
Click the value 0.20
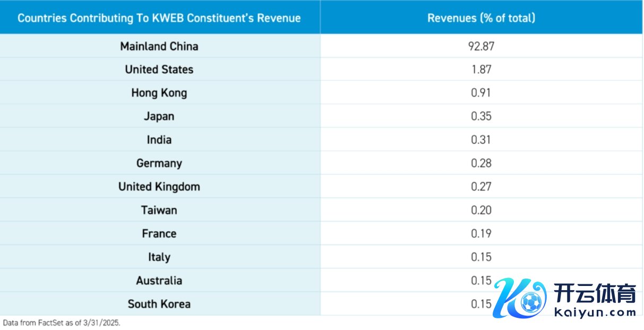[x=481, y=210]
